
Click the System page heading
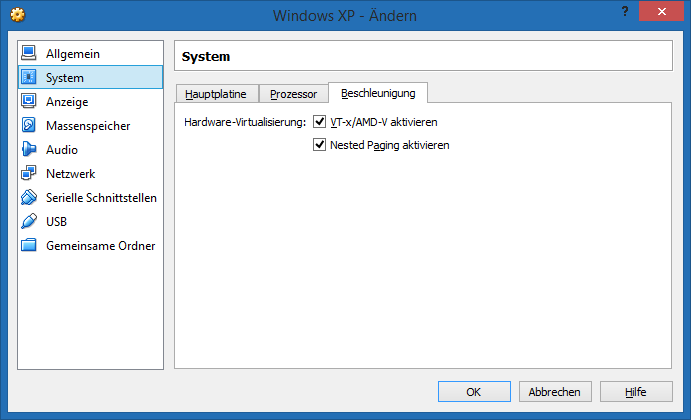206,57
